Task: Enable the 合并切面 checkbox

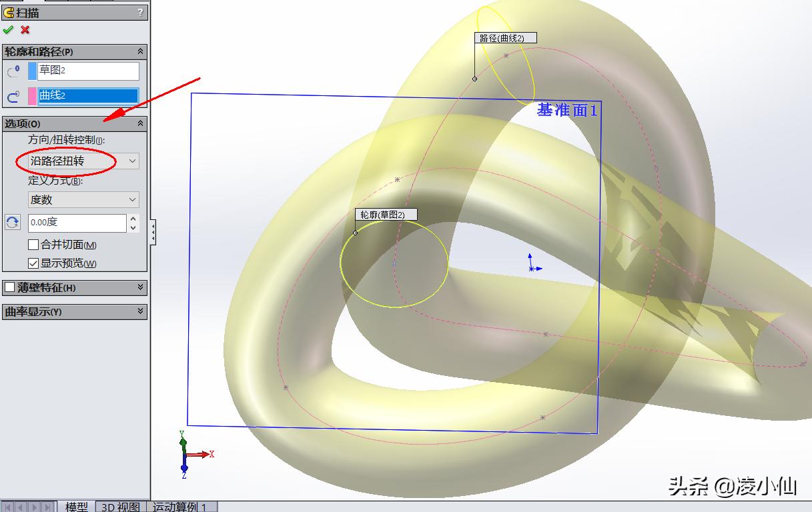Action: pos(31,245)
